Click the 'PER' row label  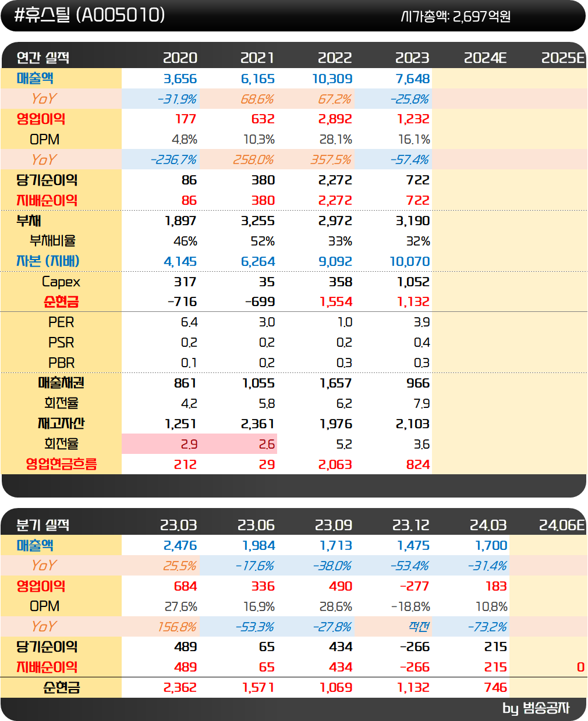61,322
